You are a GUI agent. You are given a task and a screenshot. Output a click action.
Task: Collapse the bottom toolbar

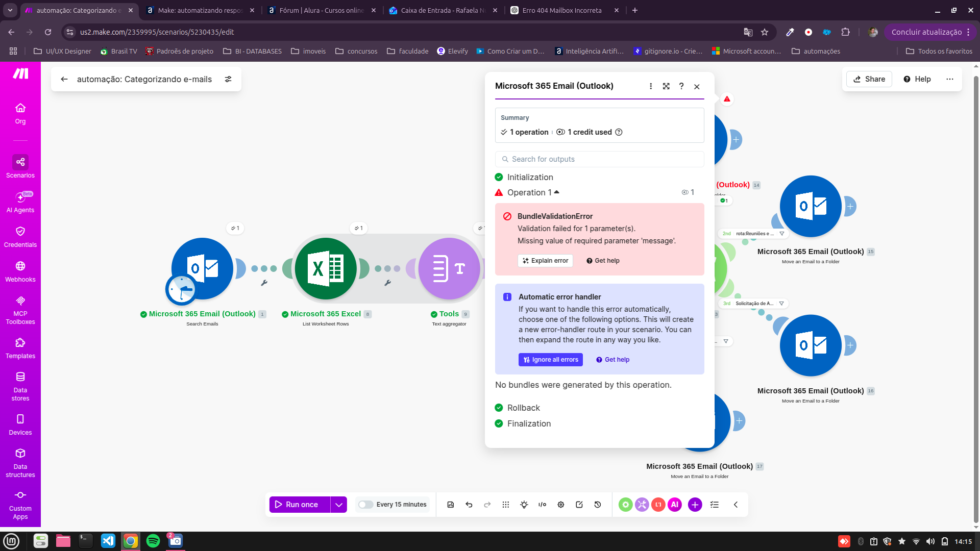coord(736,505)
